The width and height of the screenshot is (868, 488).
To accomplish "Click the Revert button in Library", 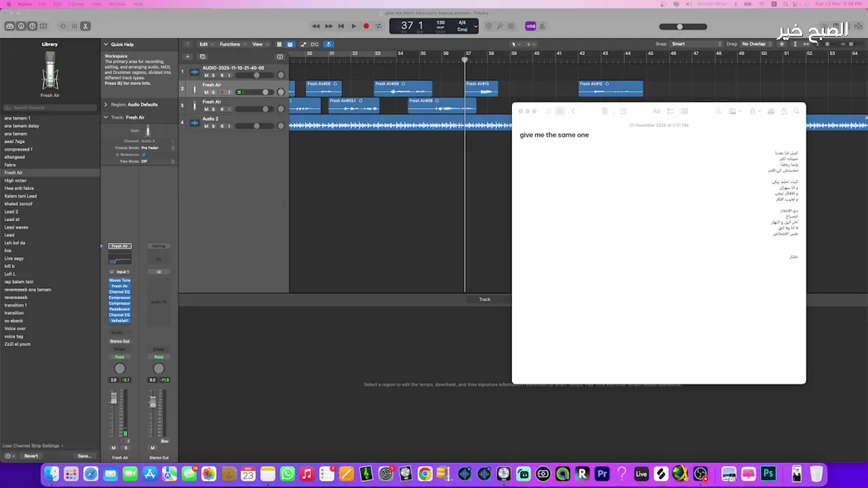I will (x=31, y=456).
